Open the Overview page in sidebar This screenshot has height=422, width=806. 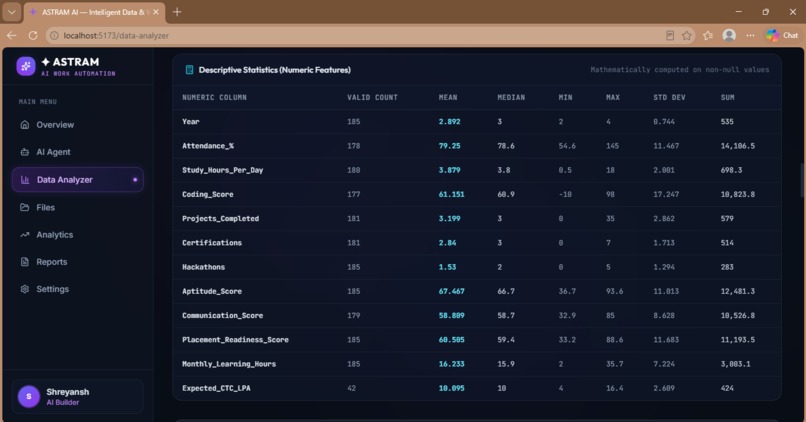tap(78, 125)
